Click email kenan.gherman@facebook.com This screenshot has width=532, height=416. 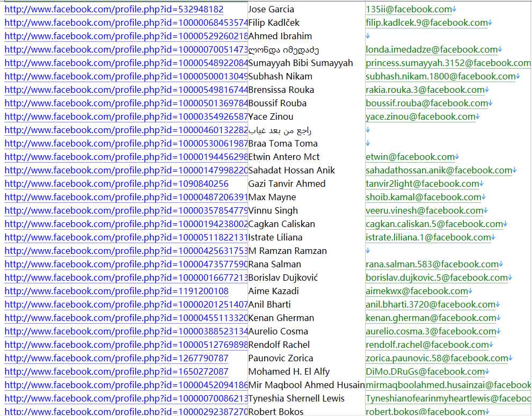(x=431, y=318)
